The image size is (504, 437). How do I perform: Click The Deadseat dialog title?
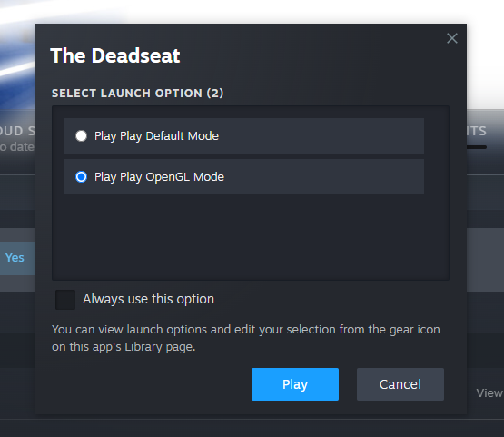coord(115,55)
